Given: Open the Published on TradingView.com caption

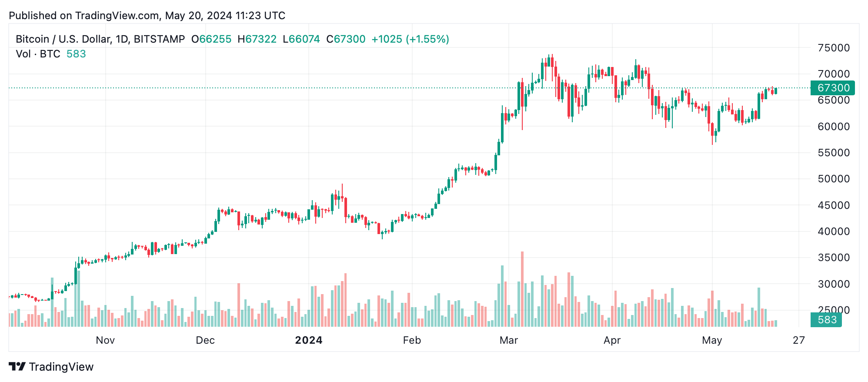Looking at the screenshot, I should click(147, 16).
